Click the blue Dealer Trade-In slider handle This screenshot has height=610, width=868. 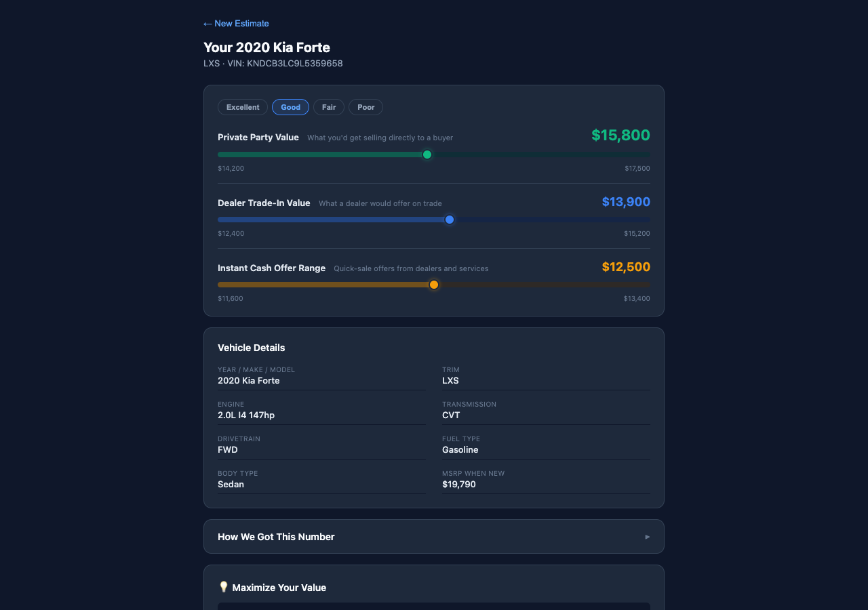(449, 219)
